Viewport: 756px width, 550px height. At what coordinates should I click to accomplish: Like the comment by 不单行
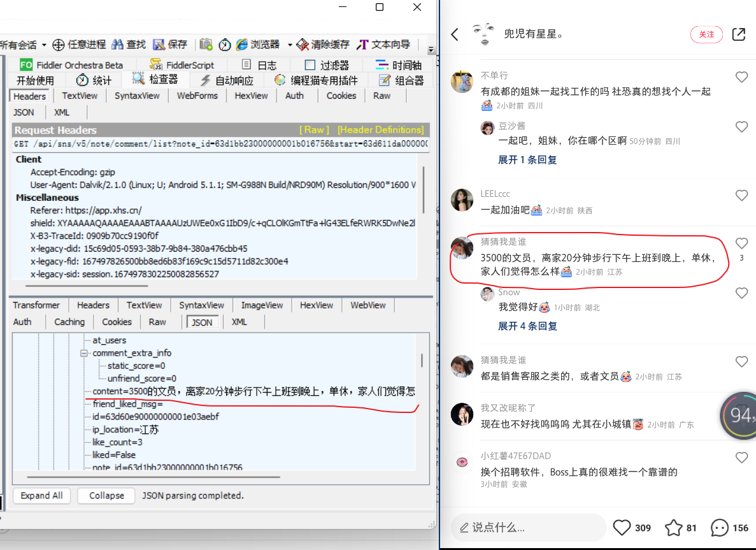(741, 76)
